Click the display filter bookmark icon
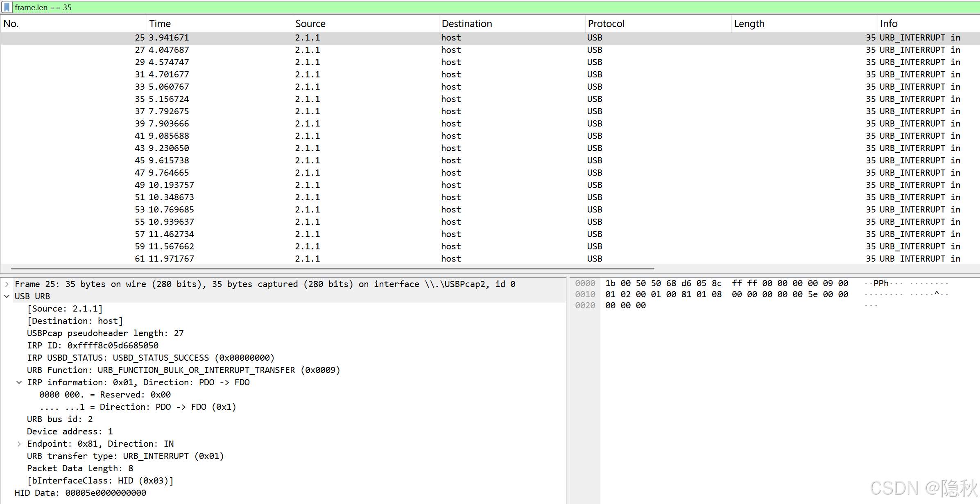 click(x=7, y=7)
